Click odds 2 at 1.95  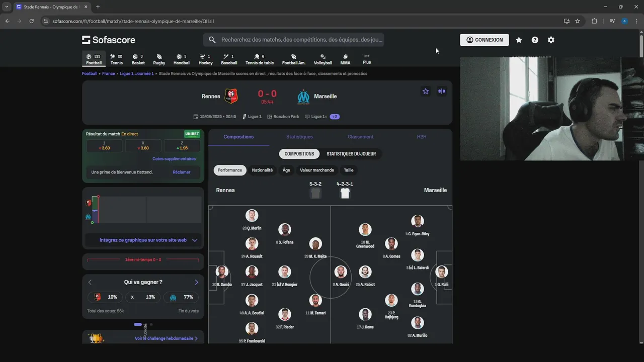(x=182, y=146)
